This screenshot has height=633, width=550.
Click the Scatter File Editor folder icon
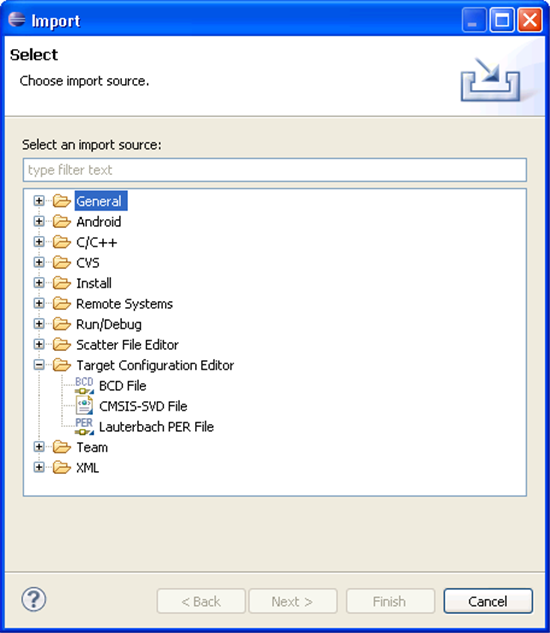click(62, 344)
